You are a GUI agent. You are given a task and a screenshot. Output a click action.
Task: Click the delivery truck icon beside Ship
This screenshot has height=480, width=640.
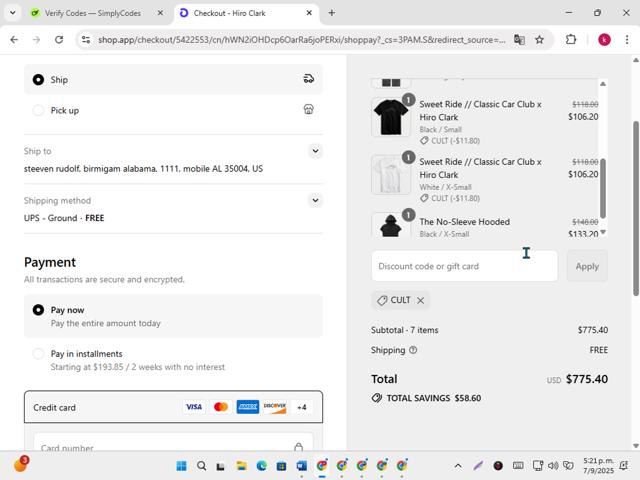pos(309,79)
